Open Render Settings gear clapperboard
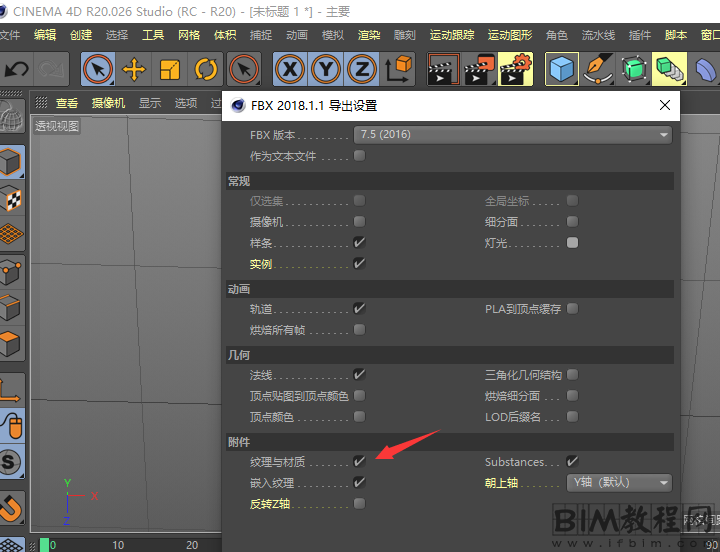 (x=516, y=69)
